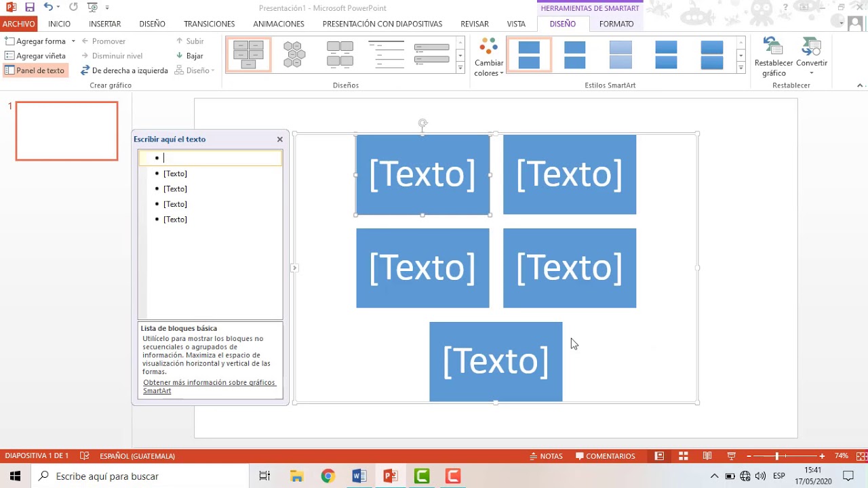Start slideshow from beginning toolbar icon
This screenshot has height=488, width=868.
tap(92, 7)
